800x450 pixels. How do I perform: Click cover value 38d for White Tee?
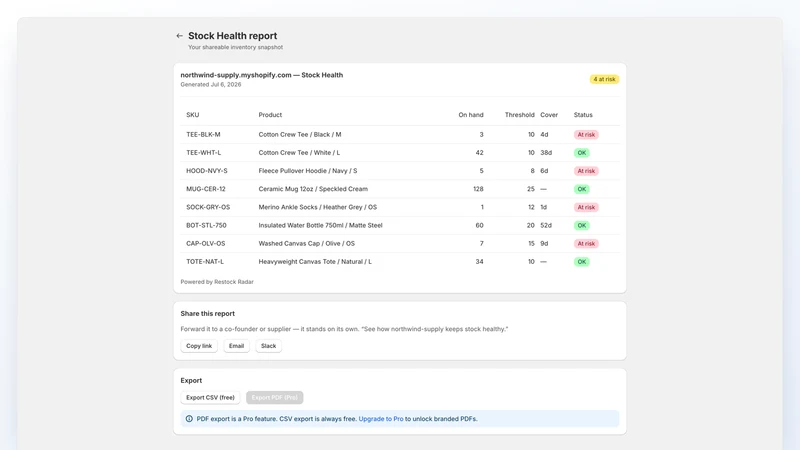546,153
